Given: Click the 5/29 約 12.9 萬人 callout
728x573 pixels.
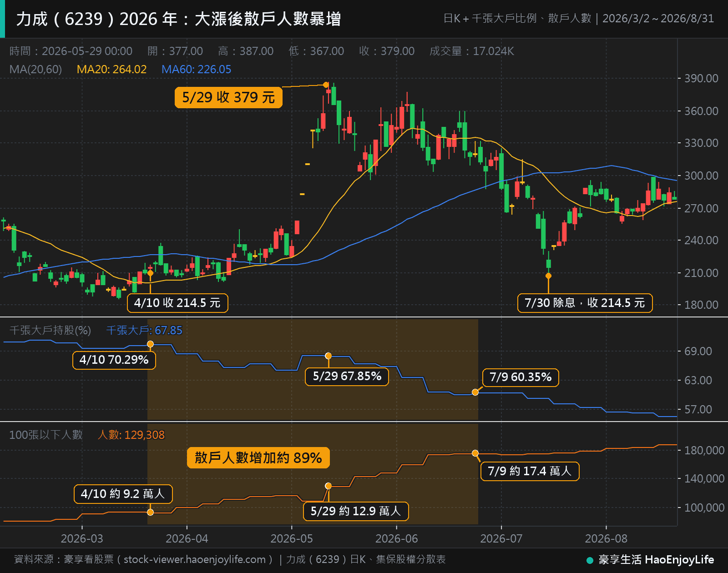Looking at the screenshot, I should tap(356, 511).
